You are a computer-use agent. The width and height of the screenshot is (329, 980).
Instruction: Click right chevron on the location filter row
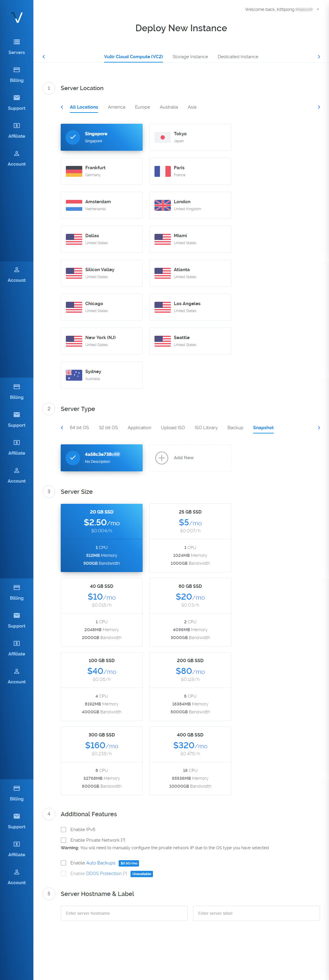tap(319, 107)
